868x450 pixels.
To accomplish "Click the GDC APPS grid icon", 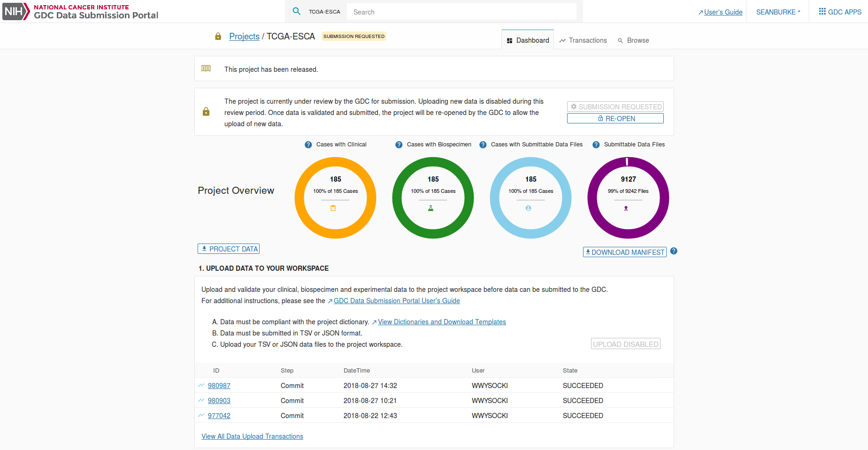I will tap(822, 12).
